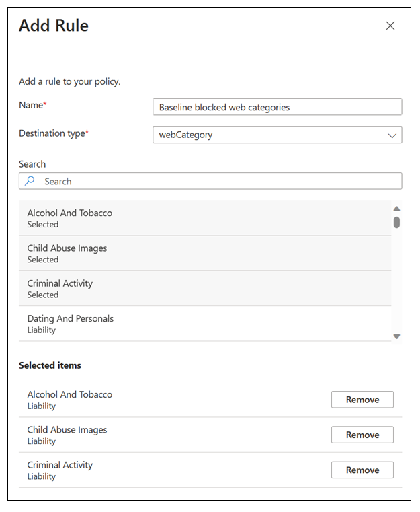Close the Add Rule panel

click(x=390, y=26)
